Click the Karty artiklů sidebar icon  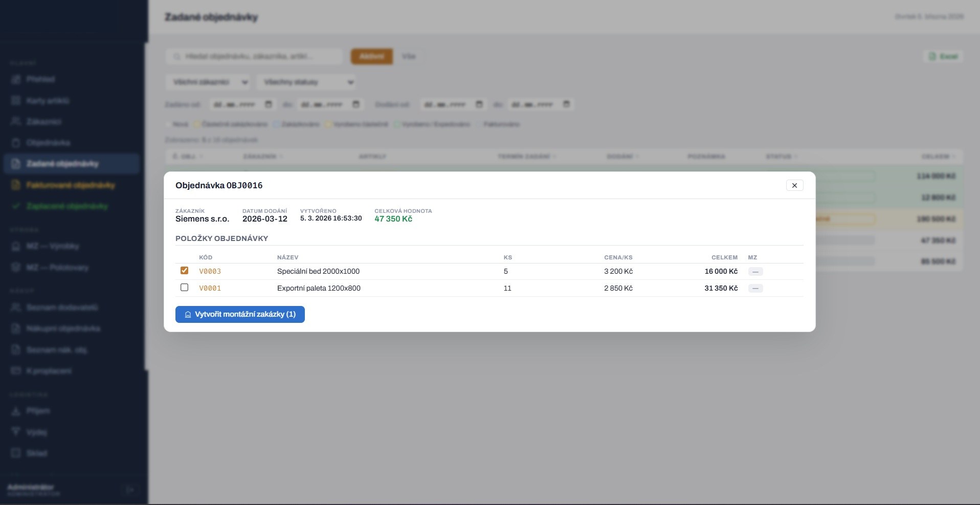[16, 101]
